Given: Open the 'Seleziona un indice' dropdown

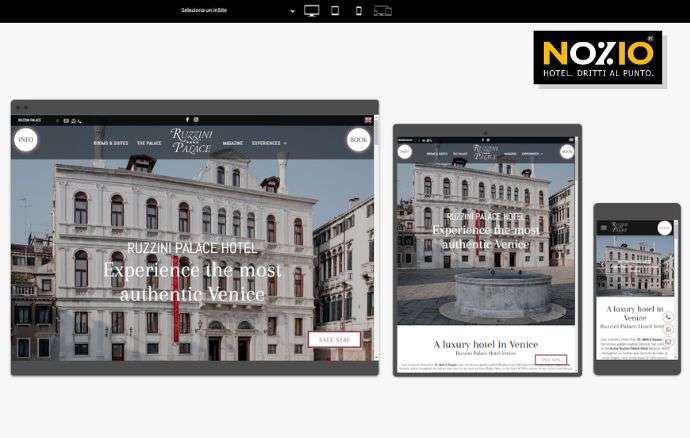Looking at the screenshot, I should point(238,10).
